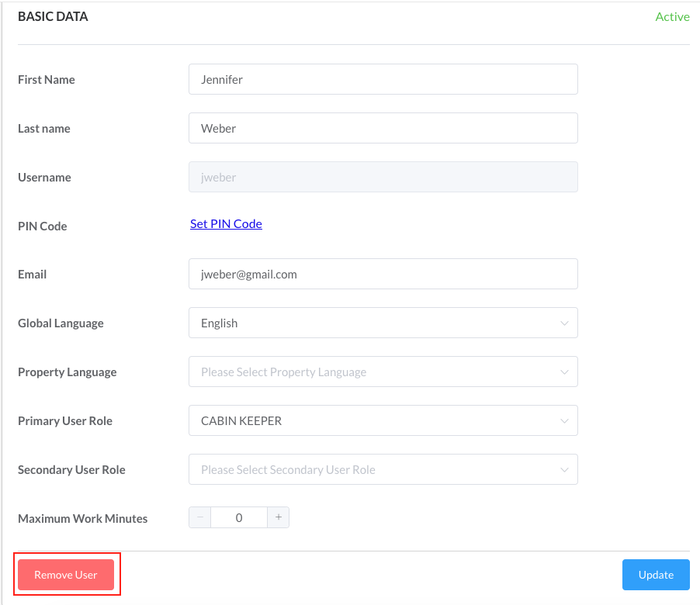The width and height of the screenshot is (700, 605).
Task: Decrease Maximum Work Minutes with minus button
Action: (x=199, y=517)
